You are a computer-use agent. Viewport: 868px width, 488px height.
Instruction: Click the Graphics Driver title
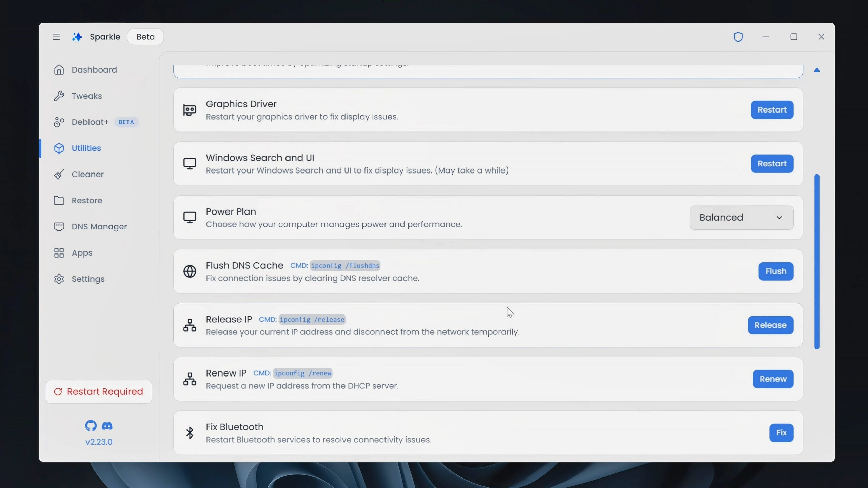tap(241, 104)
